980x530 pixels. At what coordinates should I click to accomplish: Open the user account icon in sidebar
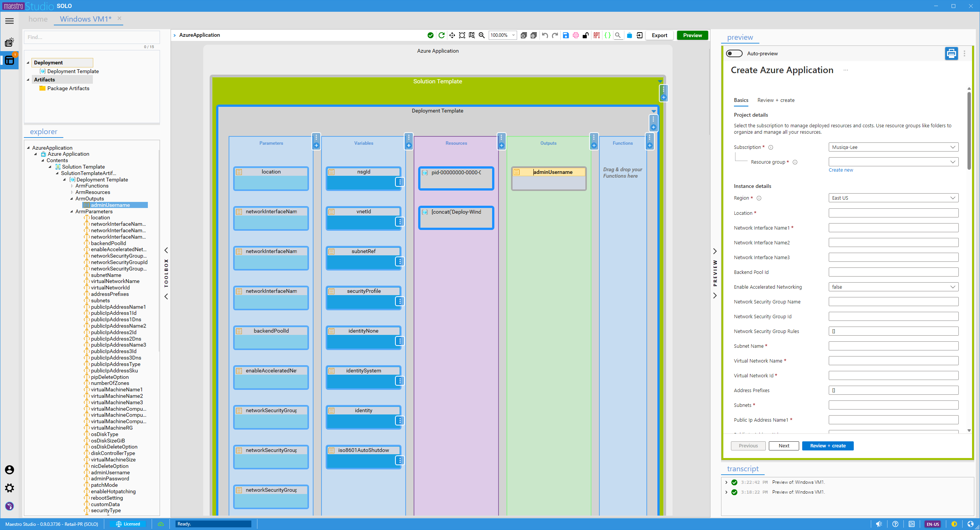click(x=9, y=470)
